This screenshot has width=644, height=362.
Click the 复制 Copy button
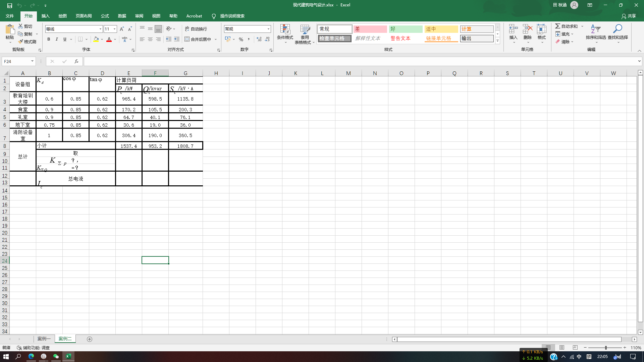25,34
